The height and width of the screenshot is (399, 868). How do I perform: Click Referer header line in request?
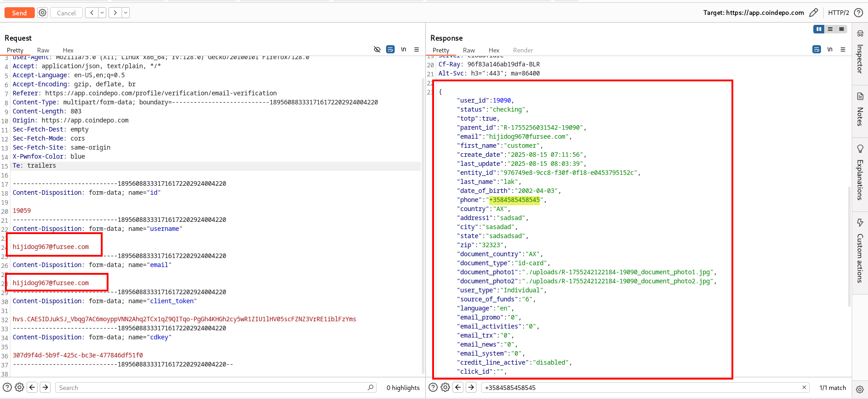tap(145, 93)
